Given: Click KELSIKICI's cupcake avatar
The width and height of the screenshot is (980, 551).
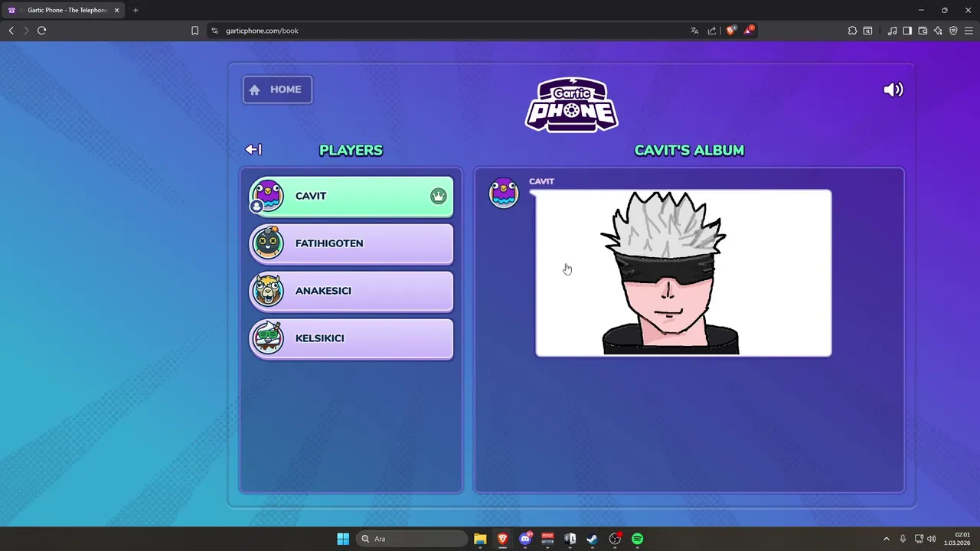Looking at the screenshot, I should 267,338.
